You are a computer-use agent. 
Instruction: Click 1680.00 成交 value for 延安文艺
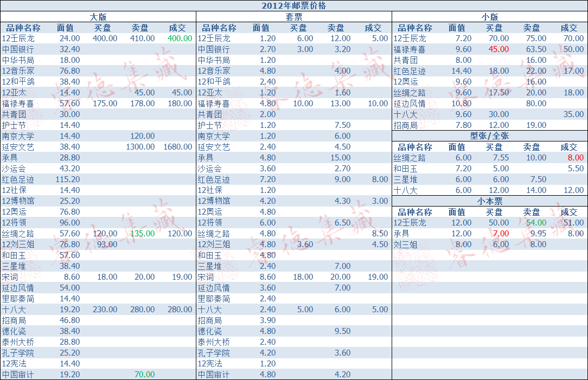[178, 147]
